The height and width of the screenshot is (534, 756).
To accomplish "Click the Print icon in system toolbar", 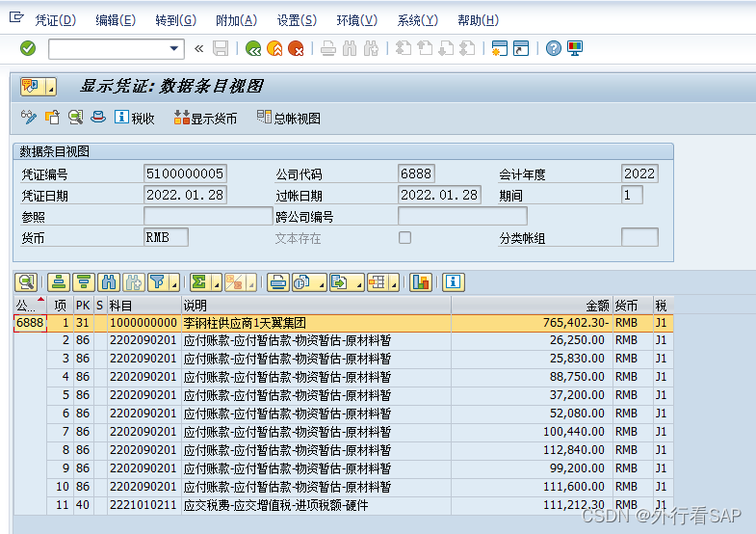I will [x=327, y=48].
